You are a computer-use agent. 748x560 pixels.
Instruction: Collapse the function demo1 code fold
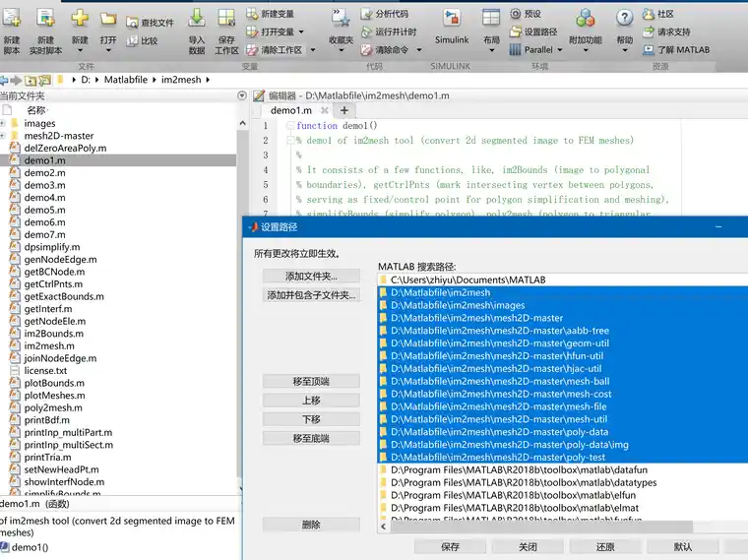click(289, 125)
